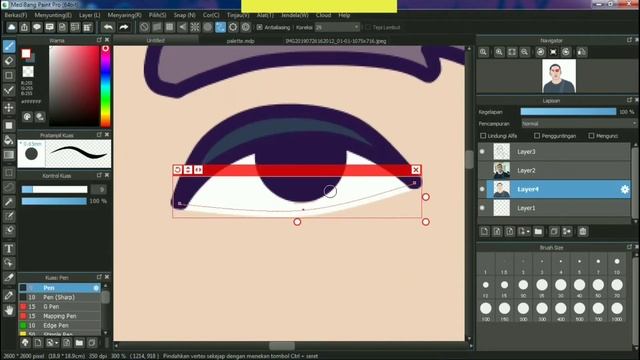Click Navigator zoom in icon
Image resolution: width=640 pixels, height=360 pixels.
(x=499, y=52)
